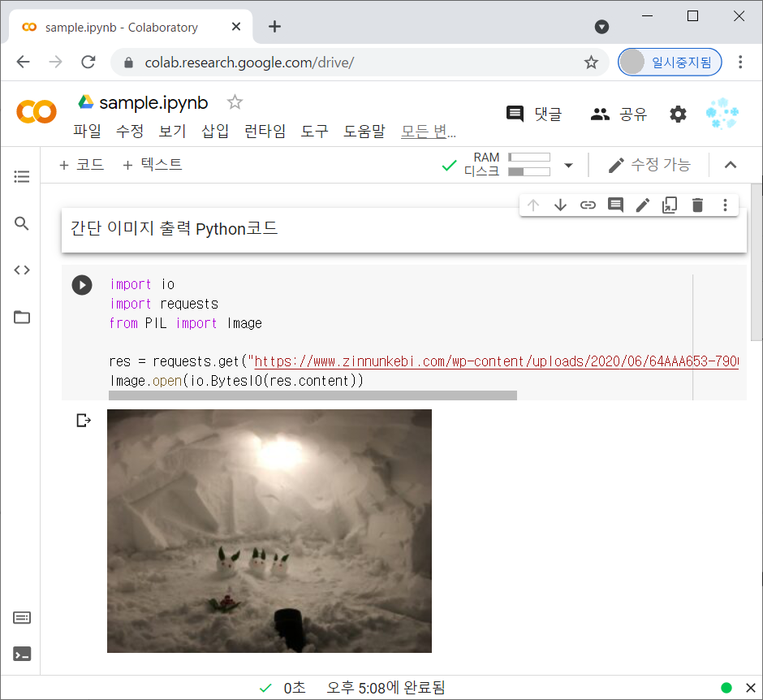Open the 댓글 comments button
Image resolution: width=763 pixels, height=700 pixels.
(x=534, y=114)
